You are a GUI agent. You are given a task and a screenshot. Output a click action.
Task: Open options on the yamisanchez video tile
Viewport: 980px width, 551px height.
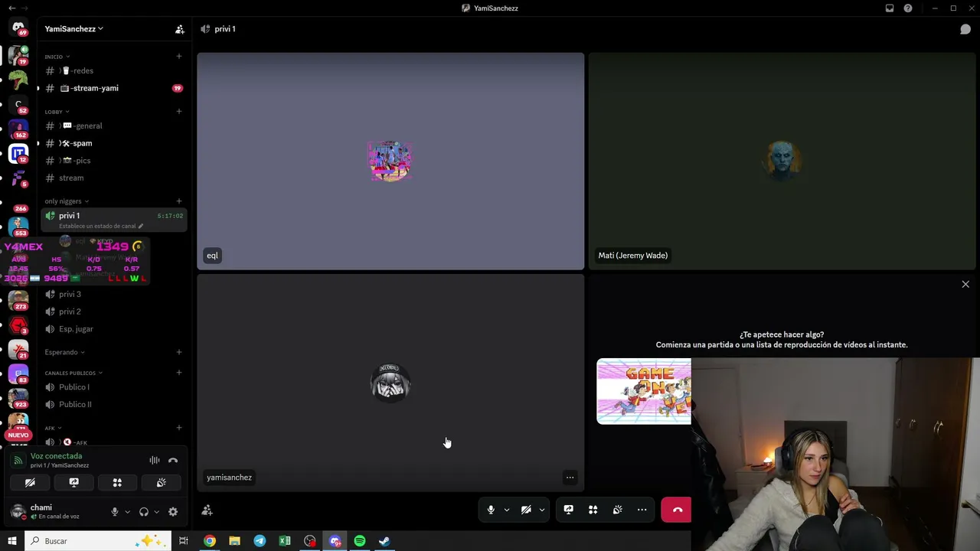point(570,478)
